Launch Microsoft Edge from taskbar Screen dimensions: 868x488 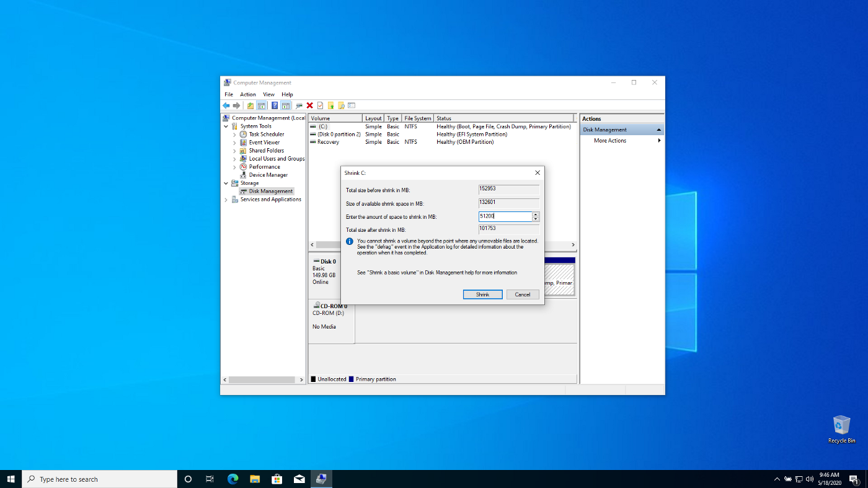click(232, 479)
